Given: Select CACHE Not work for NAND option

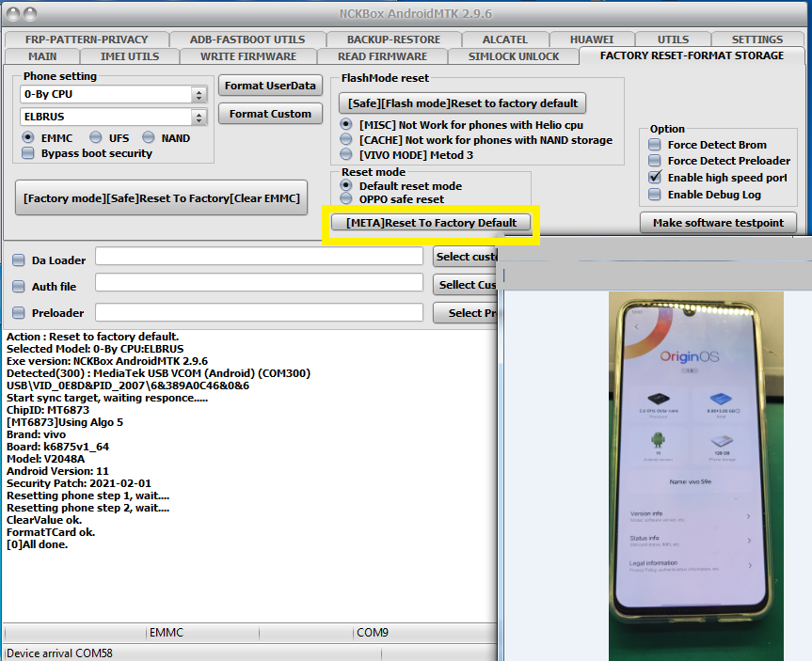Looking at the screenshot, I should tap(346, 140).
